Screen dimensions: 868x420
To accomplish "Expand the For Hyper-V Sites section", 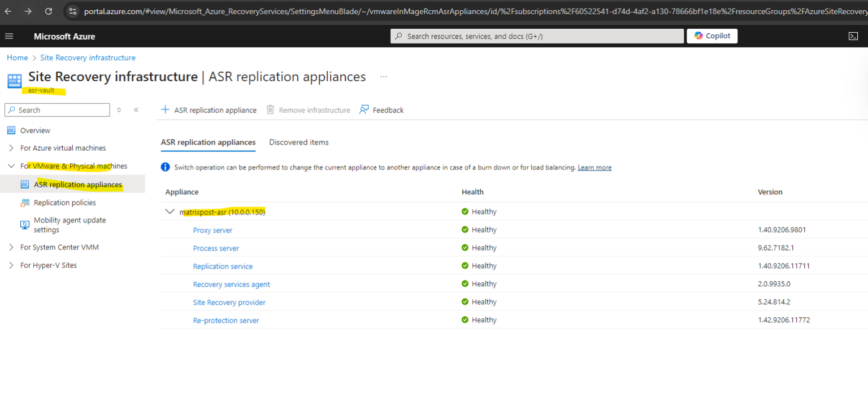I will tap(11, 265).
